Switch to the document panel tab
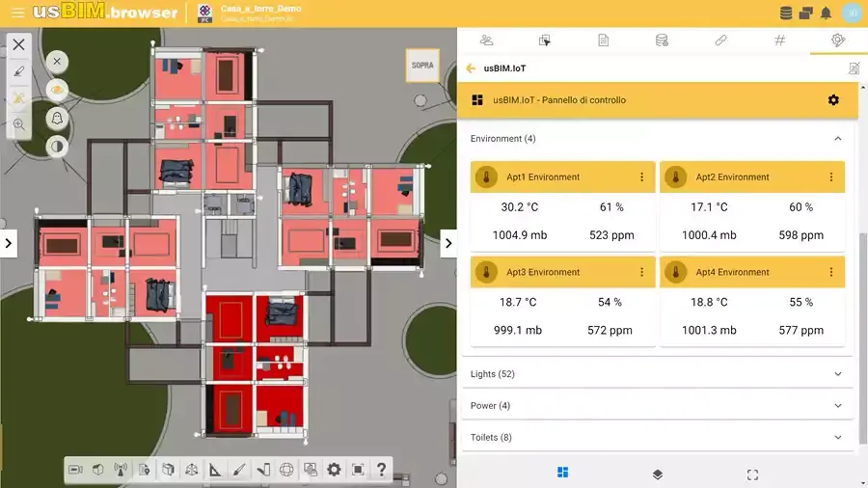The image size is (868, 488). point(604,40)
